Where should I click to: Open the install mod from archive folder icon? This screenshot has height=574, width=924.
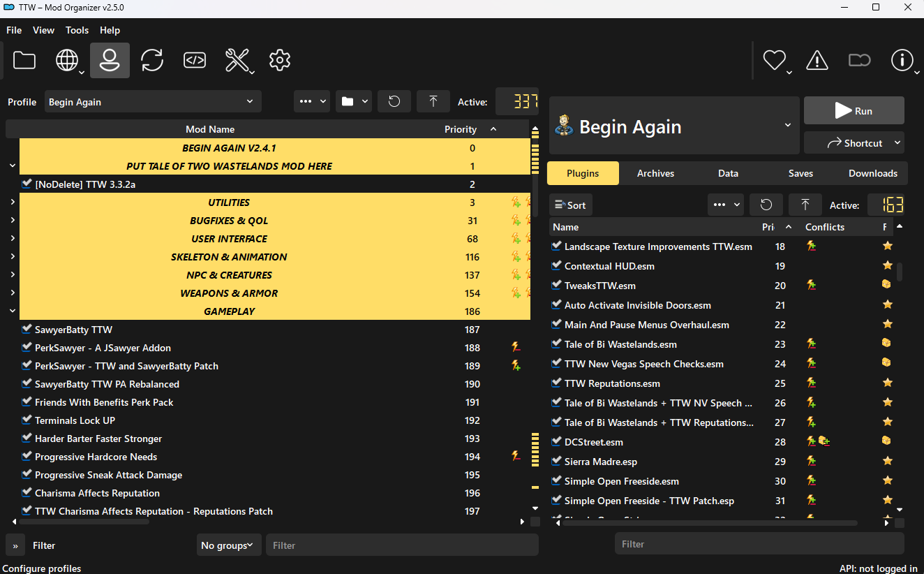[24, 61]
